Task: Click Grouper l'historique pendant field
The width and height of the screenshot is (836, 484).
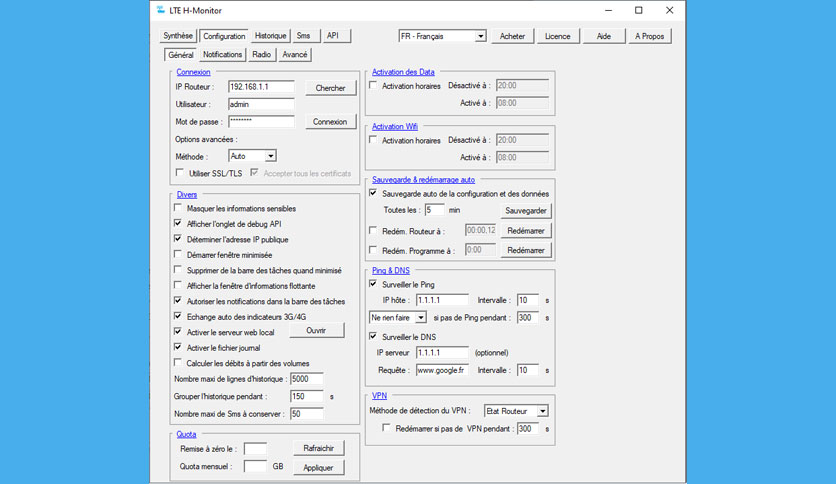Action: [307, 397]
